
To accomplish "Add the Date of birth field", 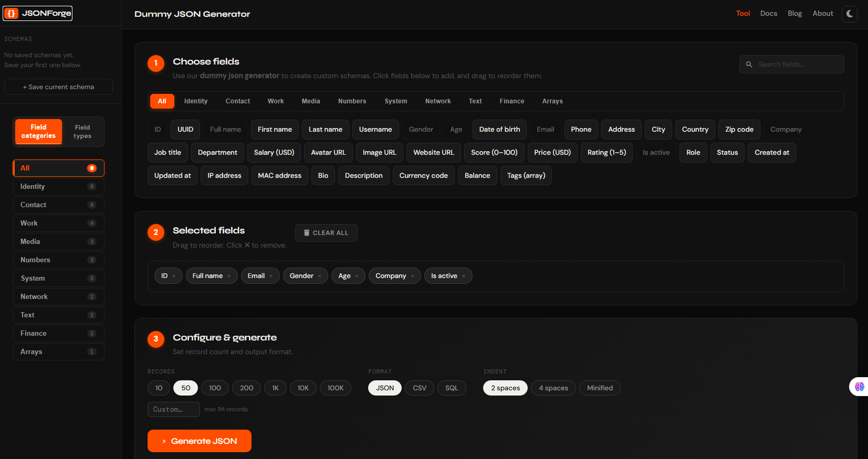I will coord(499,130).
